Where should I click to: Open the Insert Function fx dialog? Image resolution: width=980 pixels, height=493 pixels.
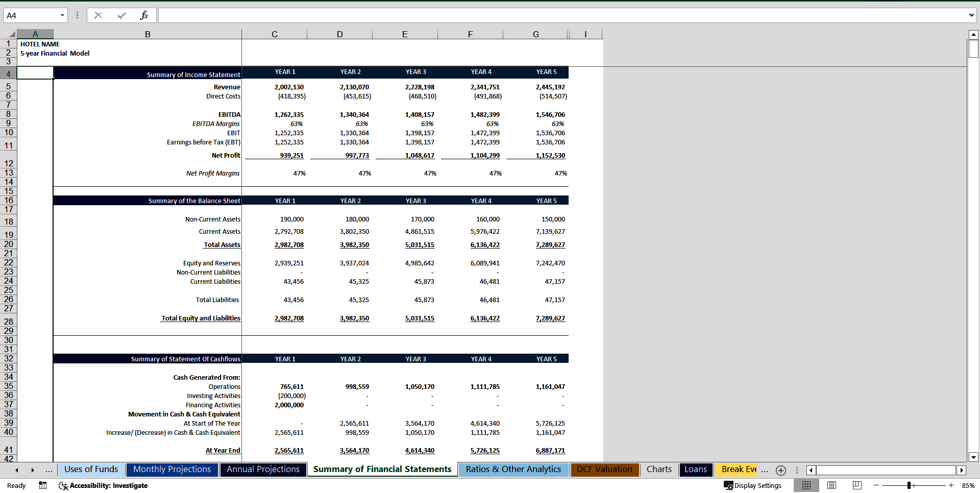coord(144,15)
